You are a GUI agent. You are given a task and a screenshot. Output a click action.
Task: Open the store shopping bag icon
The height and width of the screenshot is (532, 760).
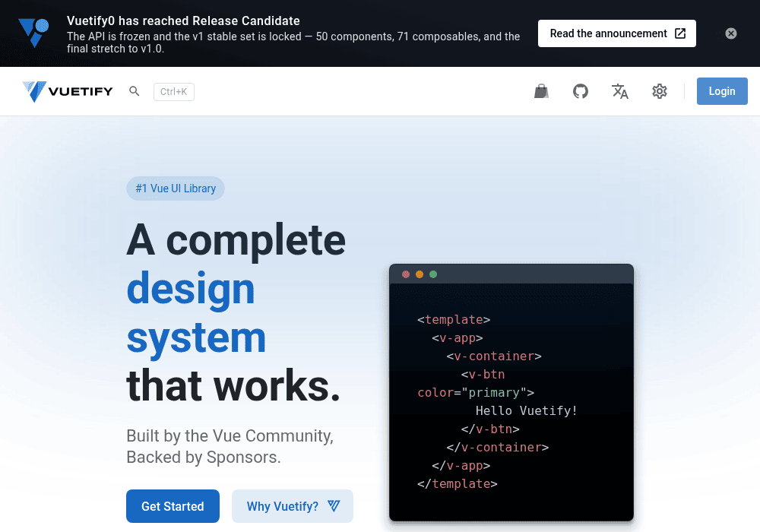click(x=541, y=91)
